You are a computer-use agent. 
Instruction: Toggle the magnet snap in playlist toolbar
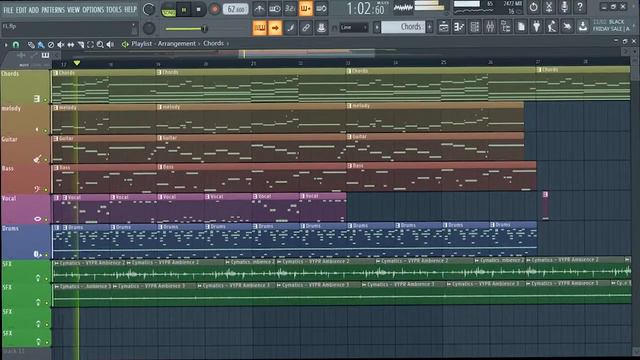(16, 44)
